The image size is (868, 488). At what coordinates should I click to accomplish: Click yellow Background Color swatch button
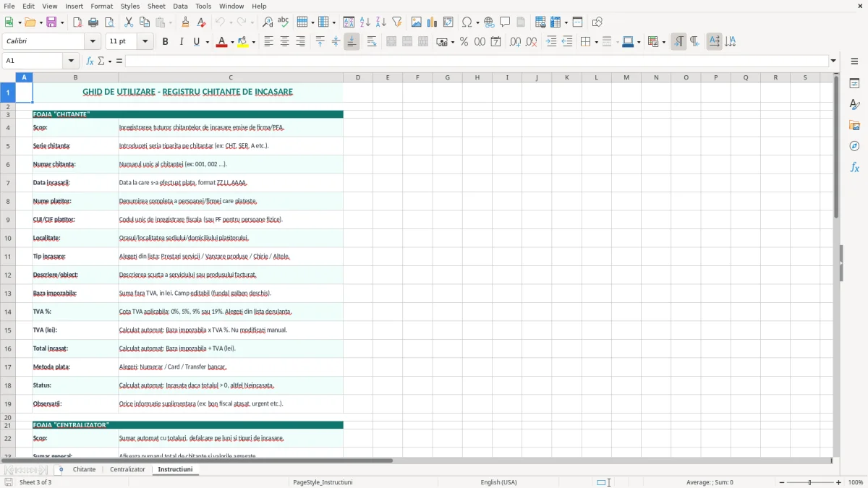[243, 42]
